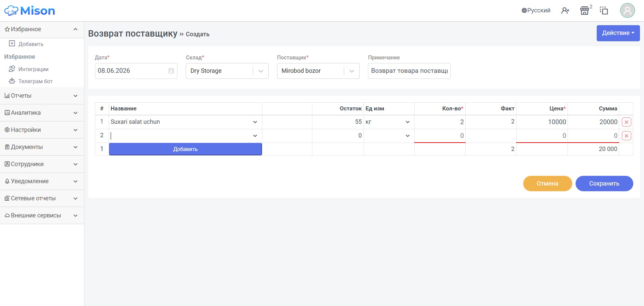
Task: Click the Отмена button
Action: (x=547, y=184)
